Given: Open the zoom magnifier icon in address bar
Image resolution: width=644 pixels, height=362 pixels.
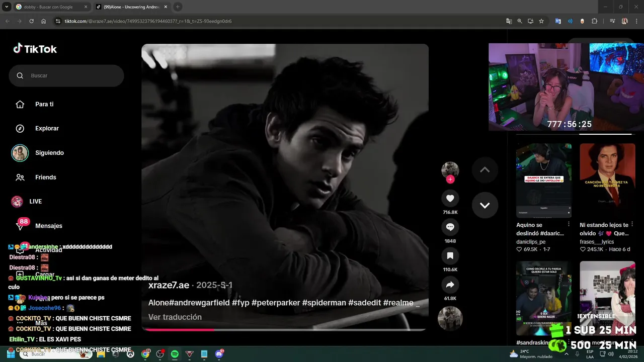Looking at the screenshot, I should 520,21.
